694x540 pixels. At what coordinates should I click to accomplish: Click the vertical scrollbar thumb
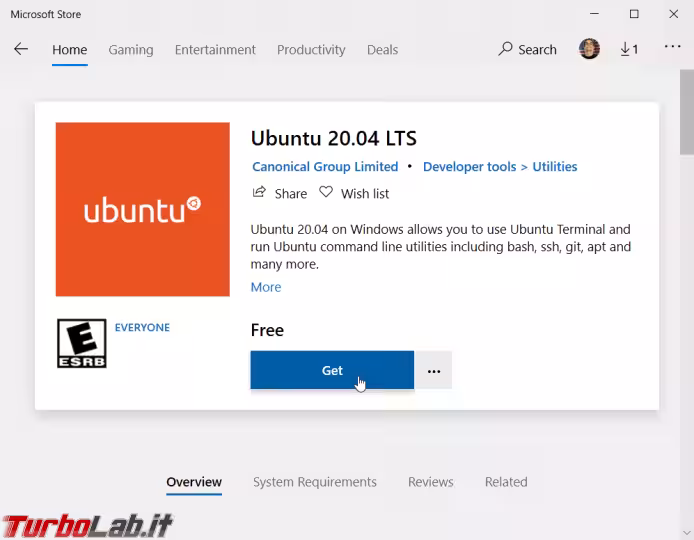[x=686, y=112]
